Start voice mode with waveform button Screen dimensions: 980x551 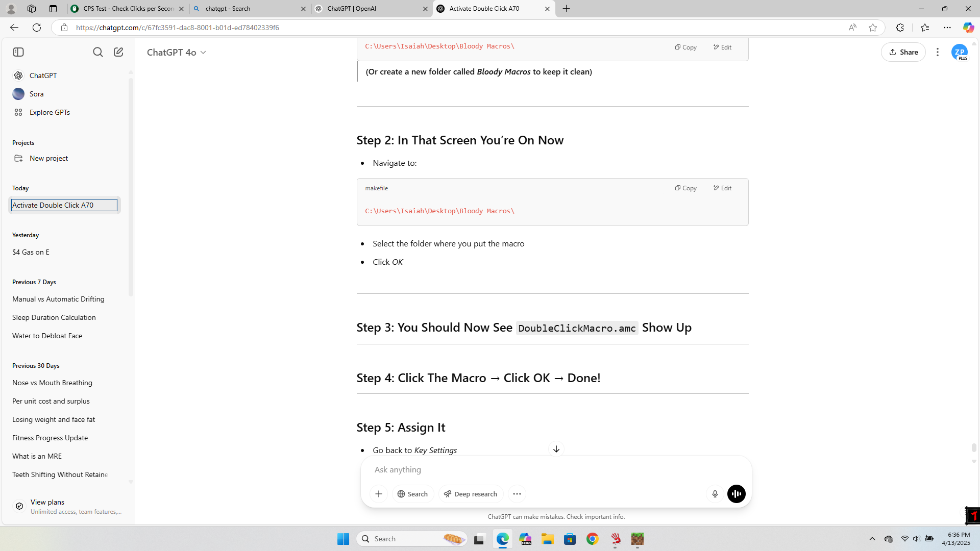click(736, 494)
